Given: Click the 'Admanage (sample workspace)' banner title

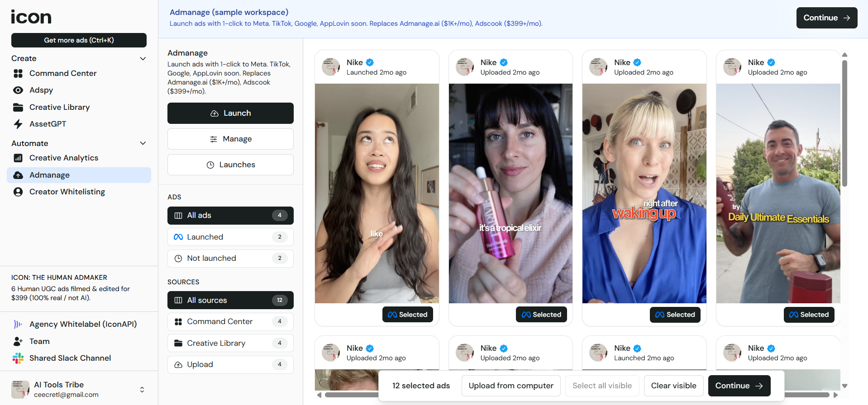Looking at the screenshot, I should click(x=229, y=12).
